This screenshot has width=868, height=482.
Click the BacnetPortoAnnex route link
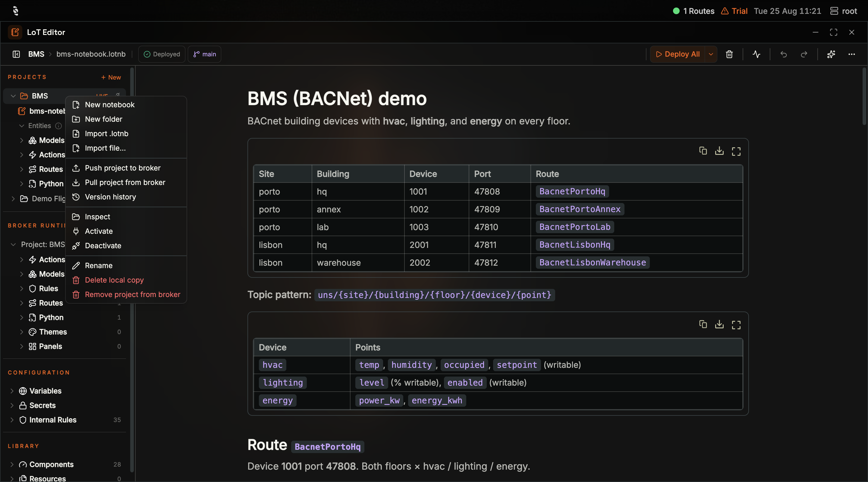[x=580, y=209]
